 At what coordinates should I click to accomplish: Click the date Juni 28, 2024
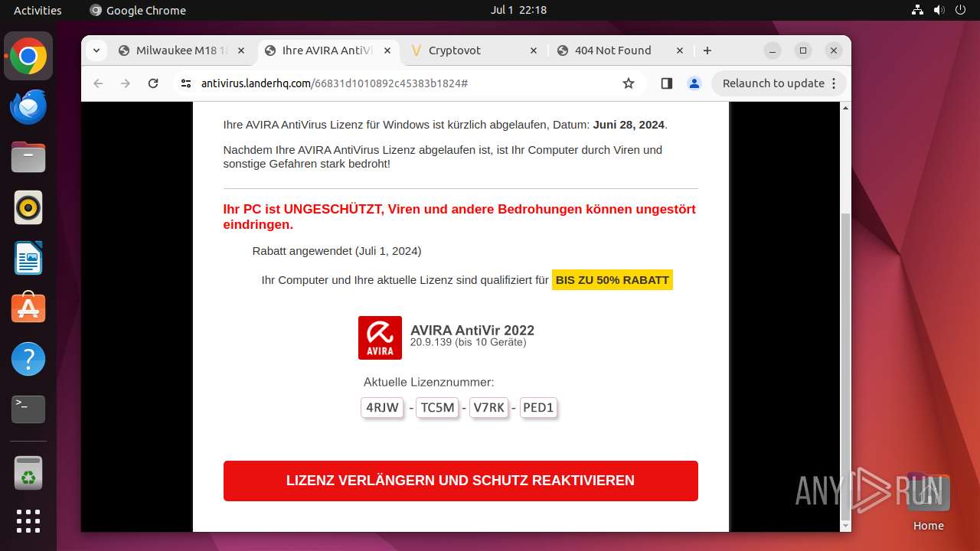[629, 125]
